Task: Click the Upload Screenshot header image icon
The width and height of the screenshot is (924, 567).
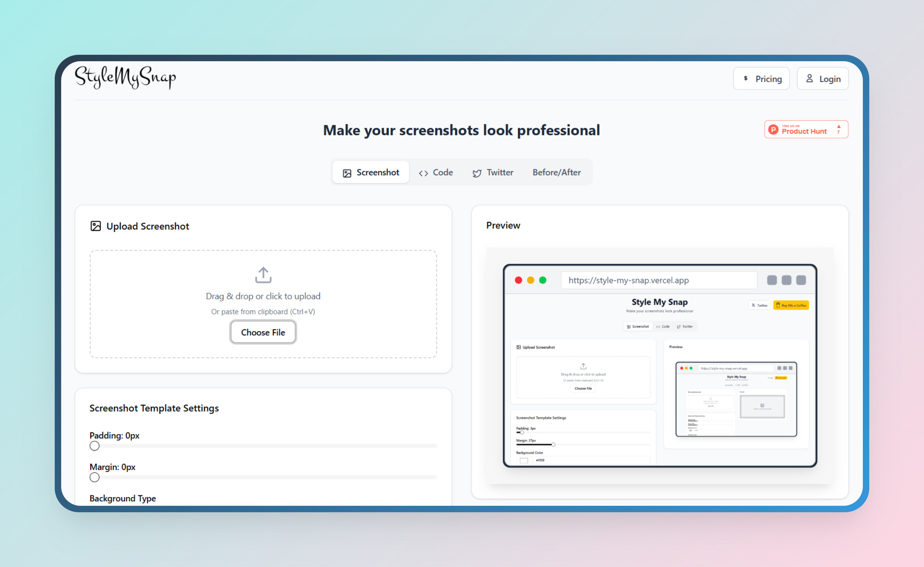Action: (96, 226)
